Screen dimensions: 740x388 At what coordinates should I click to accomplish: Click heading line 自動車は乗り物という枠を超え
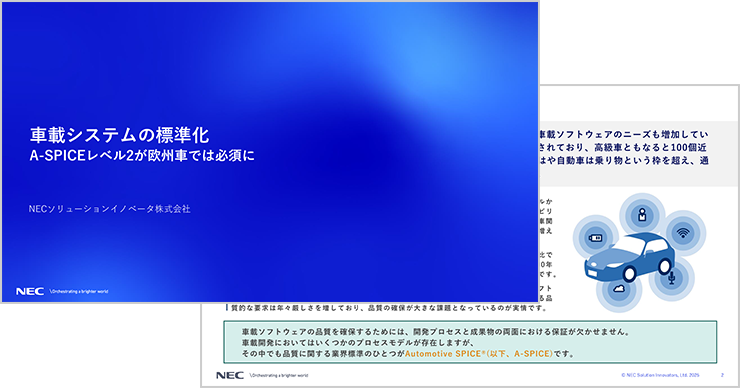click(x=624, y=160)
